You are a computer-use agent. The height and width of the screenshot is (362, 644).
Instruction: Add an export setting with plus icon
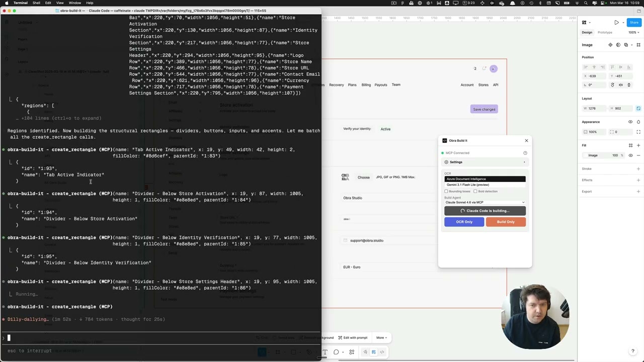coord(638,192)
